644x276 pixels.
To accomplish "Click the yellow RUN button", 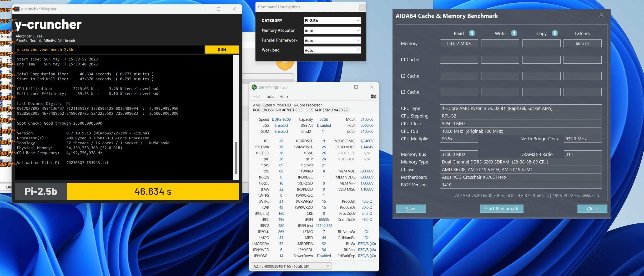I will pyautogui.click(x=222, y=50).
